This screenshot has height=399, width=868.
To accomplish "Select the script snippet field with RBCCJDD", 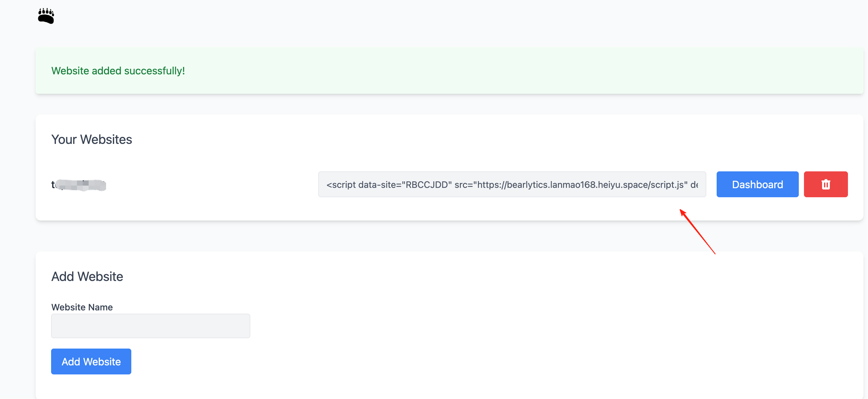I will [x=512, y=184].
